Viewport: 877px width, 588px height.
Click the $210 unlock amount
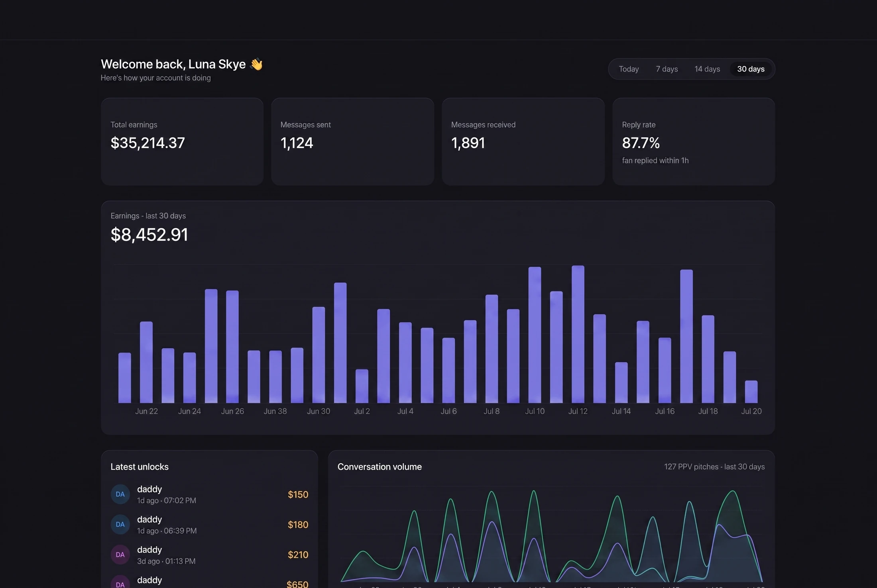coord(298,555)
